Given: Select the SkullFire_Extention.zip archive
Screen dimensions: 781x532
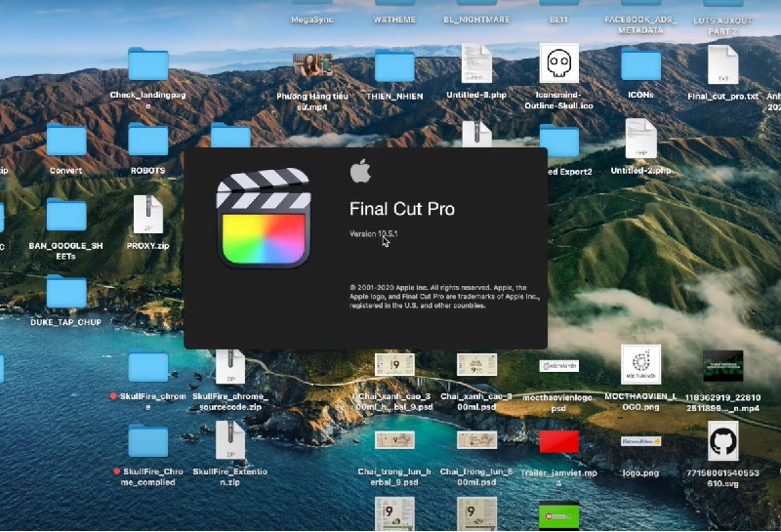Looking at the screenshot, I should click(x=230, y=440).
